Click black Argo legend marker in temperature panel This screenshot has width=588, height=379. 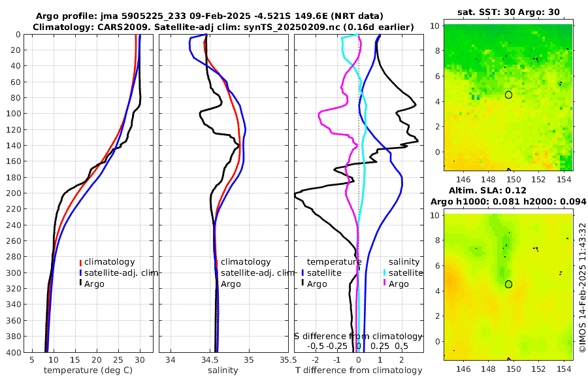coord(80,284)
